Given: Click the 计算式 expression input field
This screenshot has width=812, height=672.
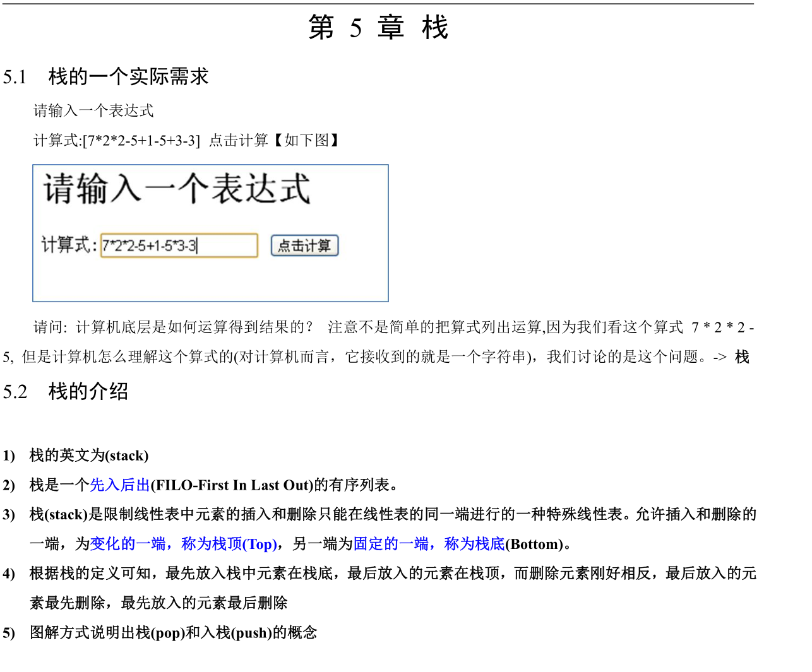Looking at the screenshot, I should tap(179, 245).
